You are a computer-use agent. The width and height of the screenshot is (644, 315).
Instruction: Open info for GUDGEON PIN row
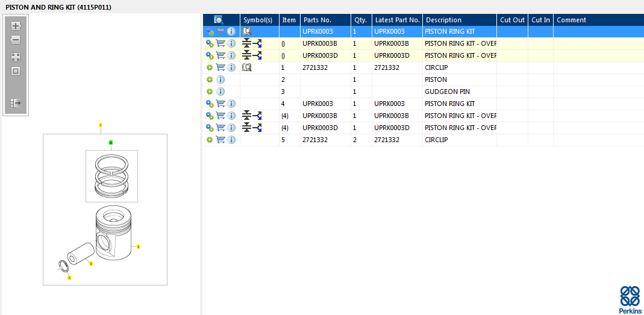click(x=220, y=92)
